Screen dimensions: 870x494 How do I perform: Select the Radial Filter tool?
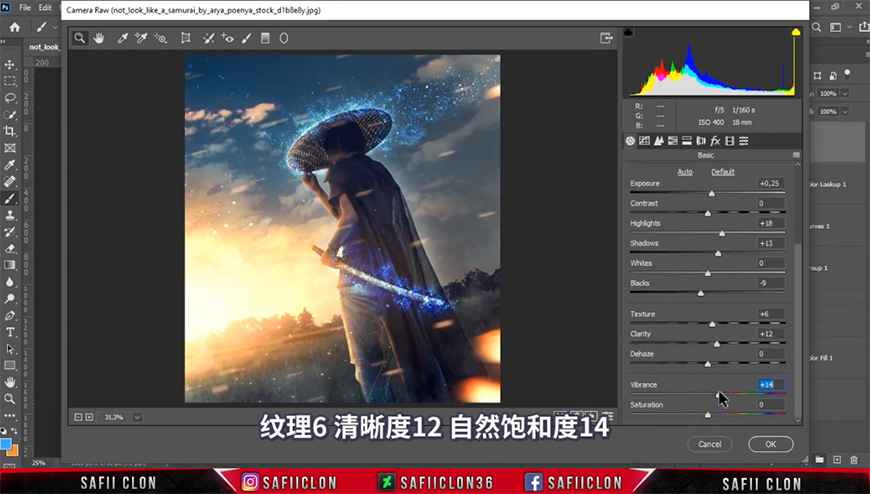284,38
